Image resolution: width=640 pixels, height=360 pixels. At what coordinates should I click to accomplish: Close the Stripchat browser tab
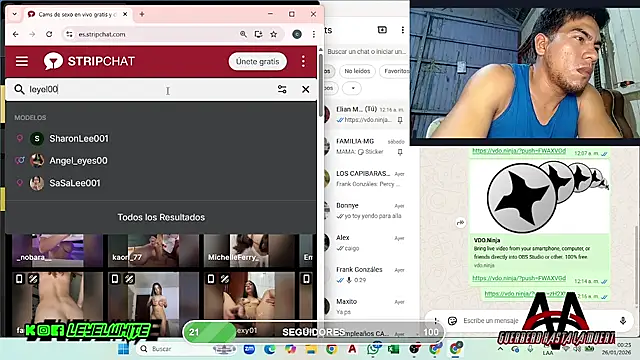point(125,14)
